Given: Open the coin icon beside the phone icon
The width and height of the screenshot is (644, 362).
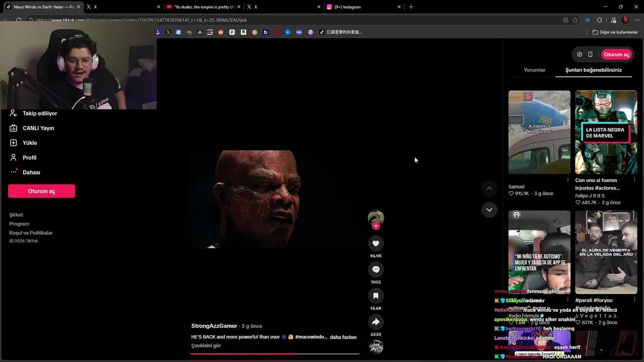Looking at the screenshot, I should (x=580, y=54).
